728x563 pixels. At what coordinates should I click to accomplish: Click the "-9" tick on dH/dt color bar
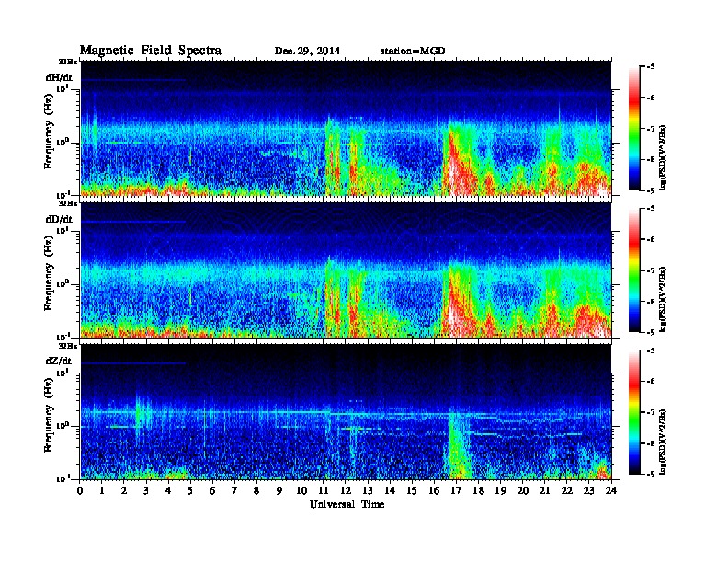coord(651,190)
